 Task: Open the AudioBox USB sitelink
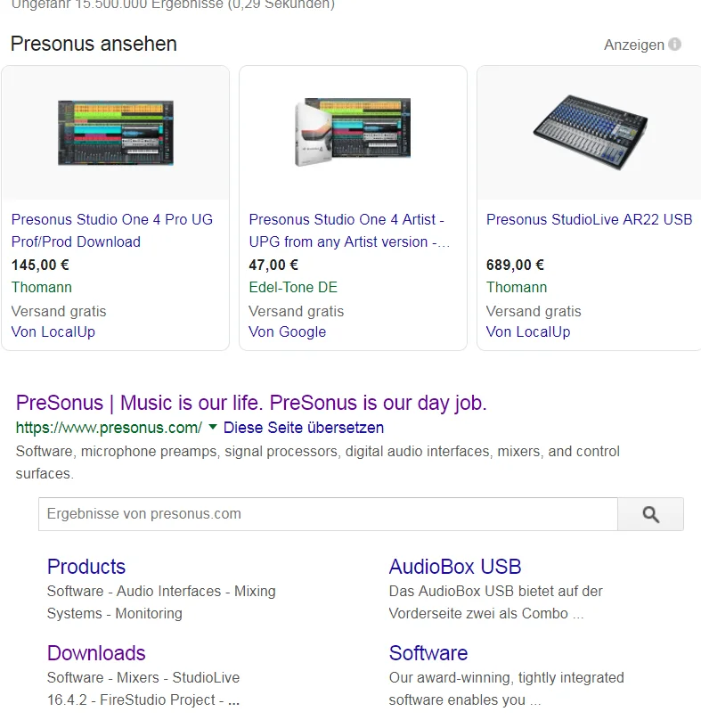point(455,567)
